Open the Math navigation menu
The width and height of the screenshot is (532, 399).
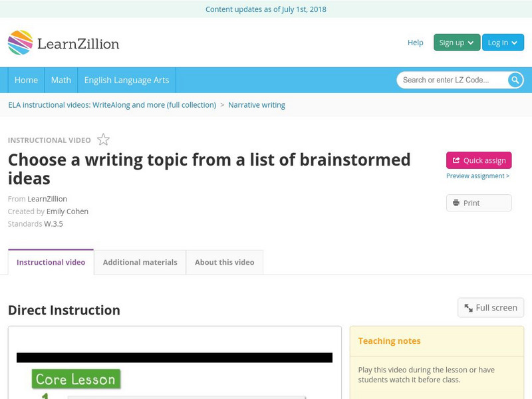61,80
